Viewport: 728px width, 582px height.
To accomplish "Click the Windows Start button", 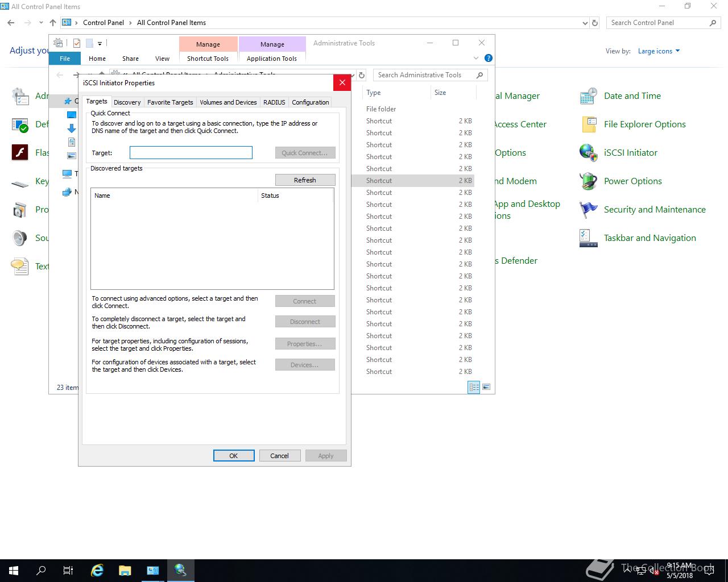I will click(14, 570).
